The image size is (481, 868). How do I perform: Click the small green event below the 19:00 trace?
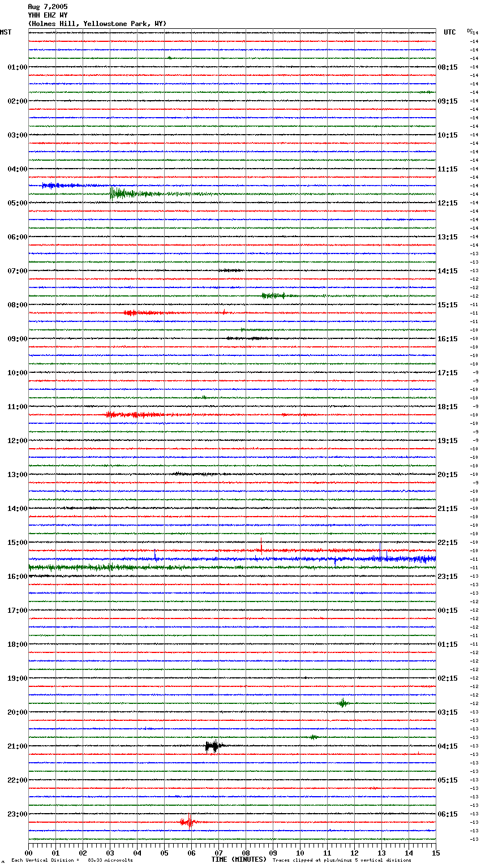[x=343, y=703]
